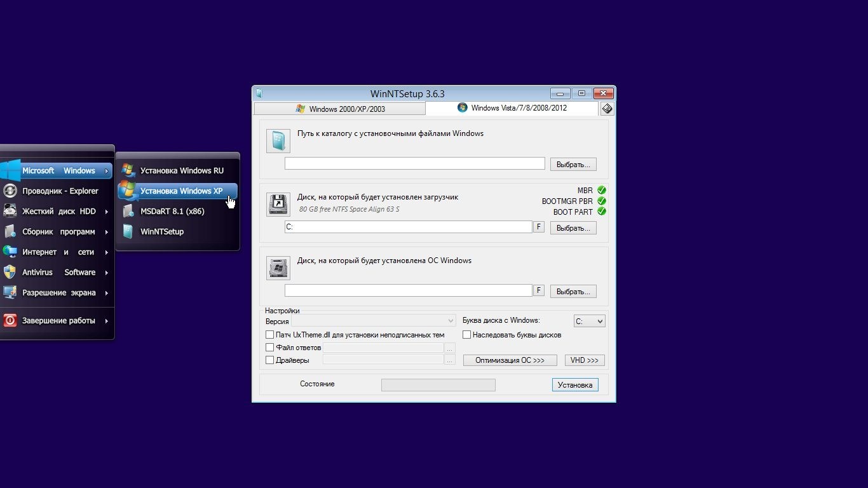868x488 pixels.
Task: Click the MSDaRT 8.1 (x86) icon
Action: [x=129, y=211]
